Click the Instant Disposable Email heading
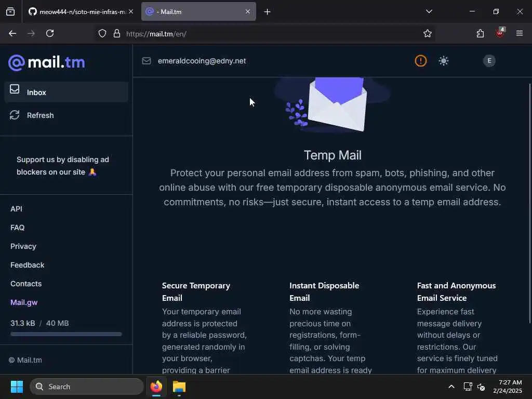The image size is (532, 399). point(324,292)
